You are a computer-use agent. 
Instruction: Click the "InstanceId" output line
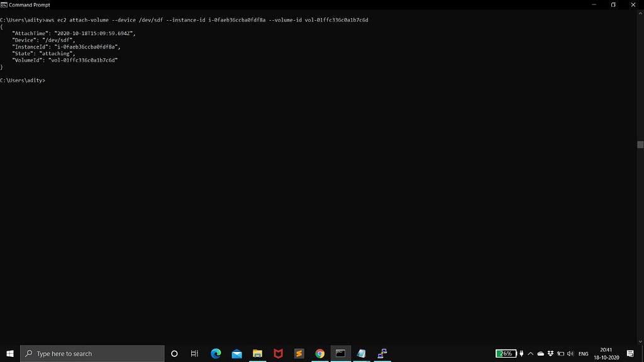coord(66,47)
